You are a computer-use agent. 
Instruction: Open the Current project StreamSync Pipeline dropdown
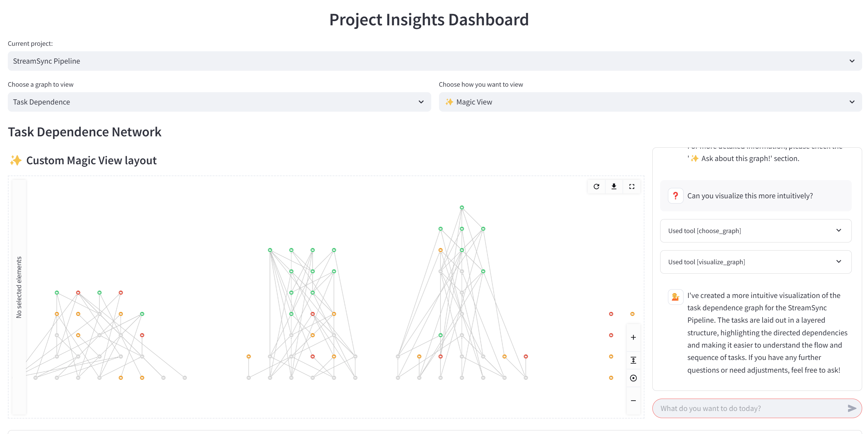[x=434, y=61]
